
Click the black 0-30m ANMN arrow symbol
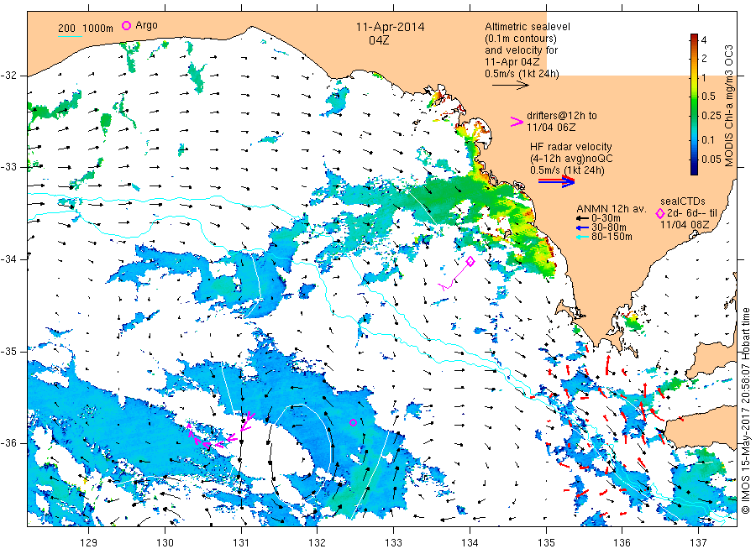tap(582, 218)
